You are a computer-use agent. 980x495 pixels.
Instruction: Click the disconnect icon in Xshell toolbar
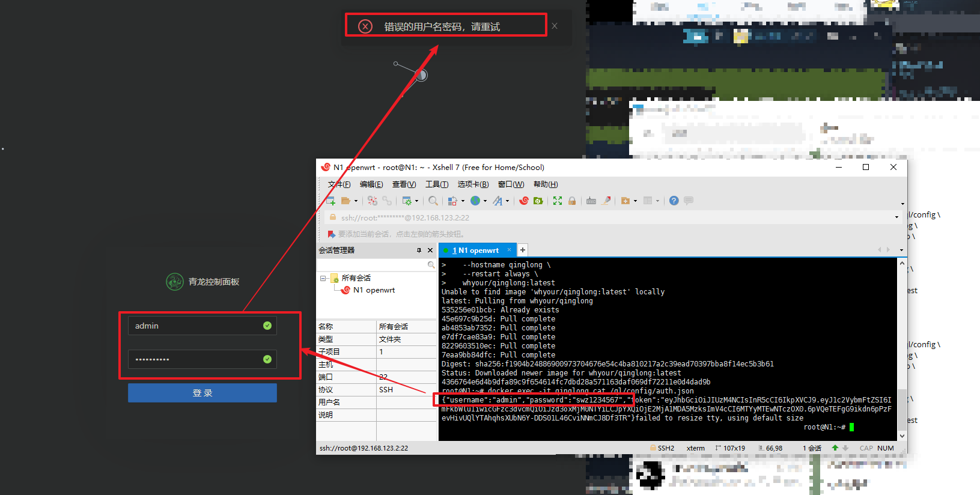[x=373, y=201]
